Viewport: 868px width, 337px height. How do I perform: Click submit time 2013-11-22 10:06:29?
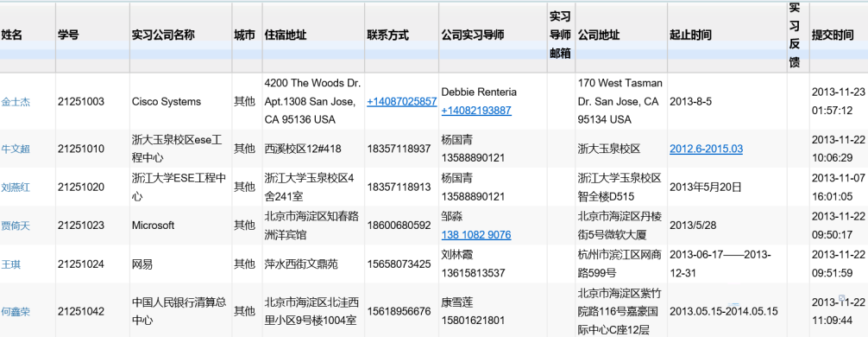[839, 149]
